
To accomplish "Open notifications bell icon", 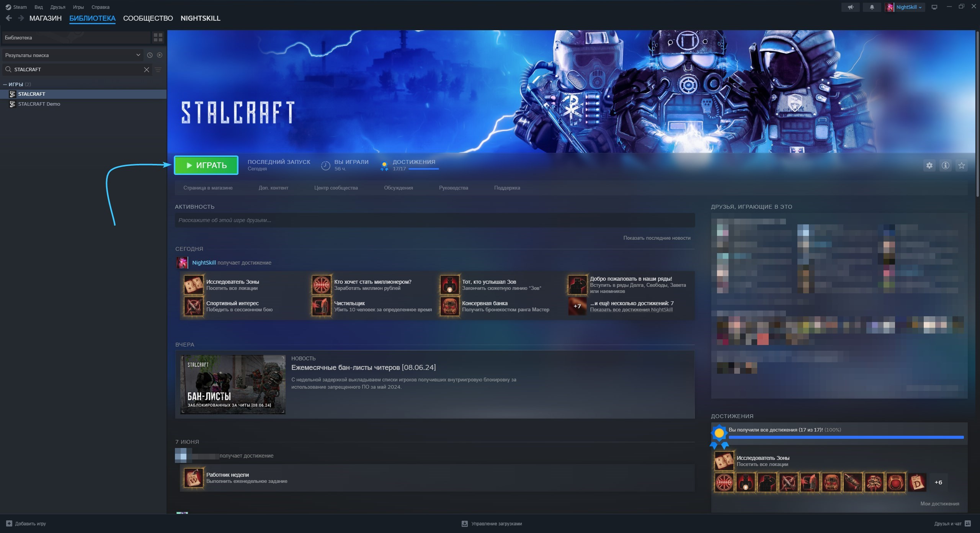I will [x=872, y=7].
